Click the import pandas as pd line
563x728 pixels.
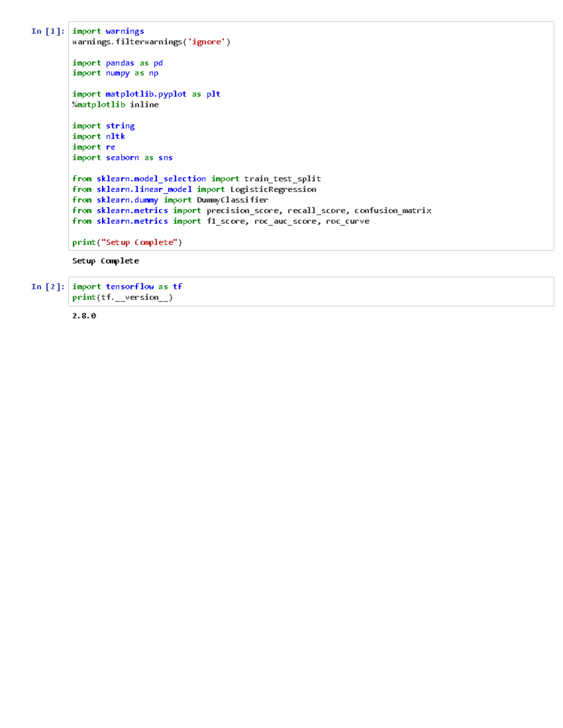[117, 63]
